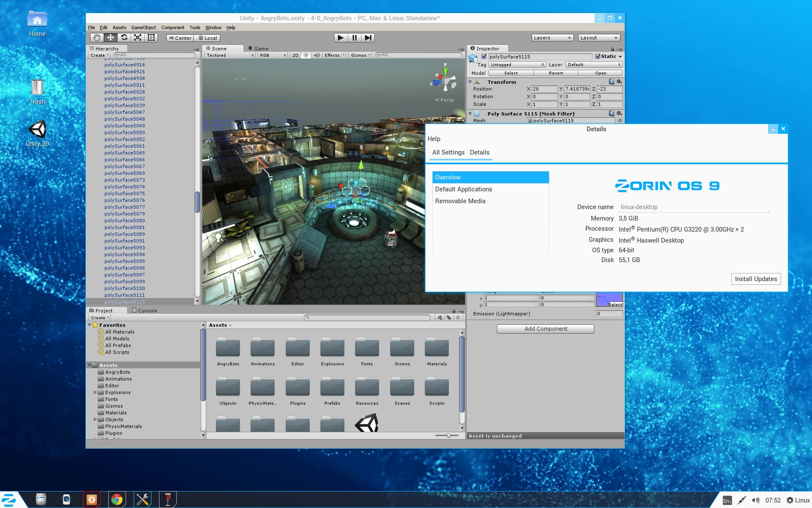
Task: Toggle the Static checkbox for polySurface5115
Action: [x=598, y=56]
